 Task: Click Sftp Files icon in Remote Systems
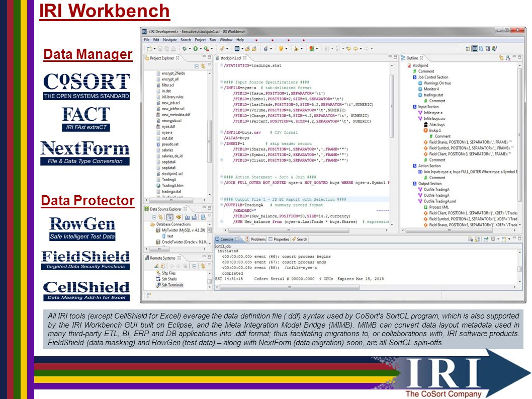(x=158, y=273)
